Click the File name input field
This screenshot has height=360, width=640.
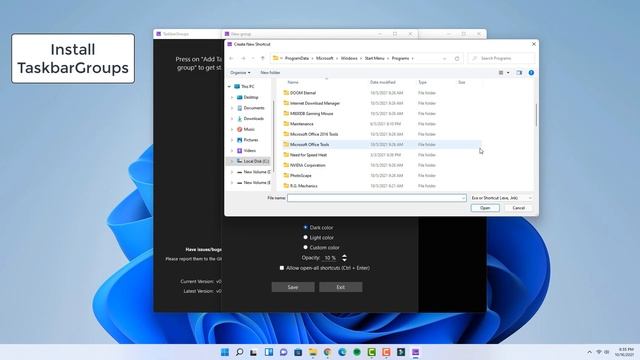point(376,198)
